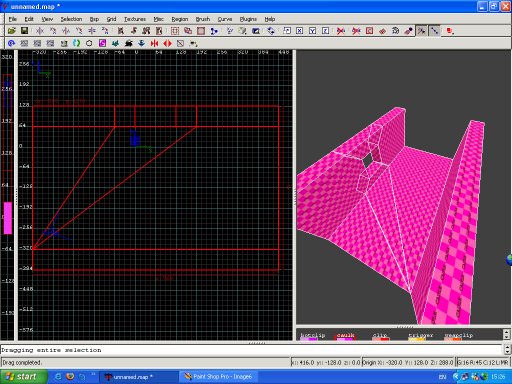Click the crossed square icon in second toolbar

pyautogui.click(x=180, y=43)
